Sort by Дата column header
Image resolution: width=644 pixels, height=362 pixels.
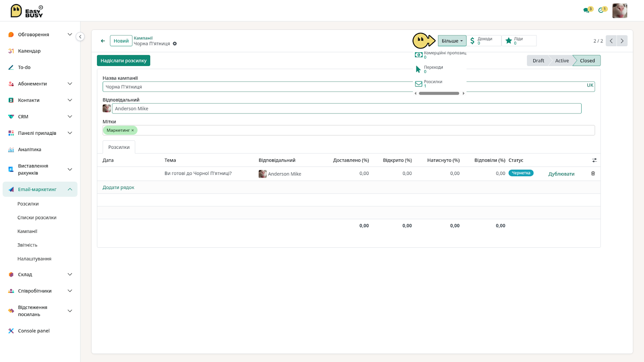(x=108, y=160)
